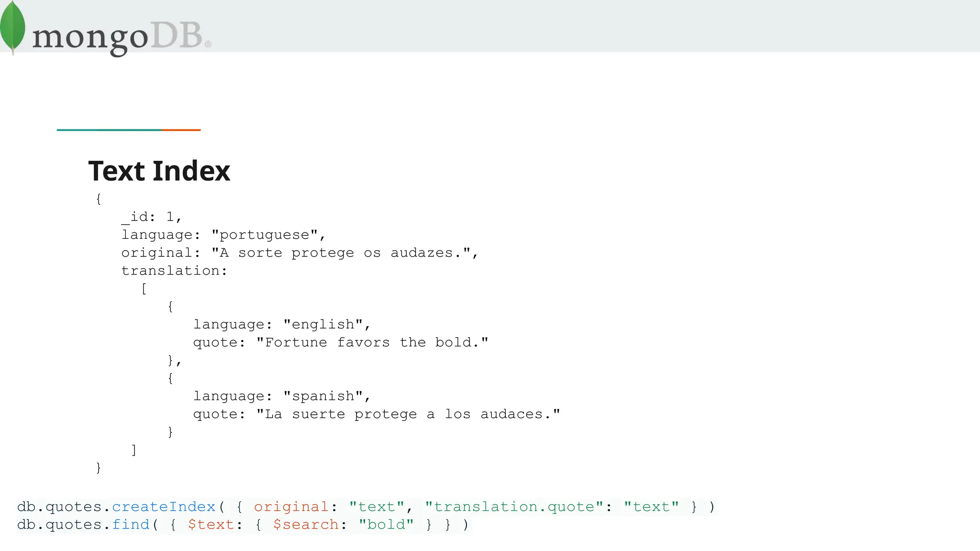Click the createIndex method in the code

coord(164,507)
